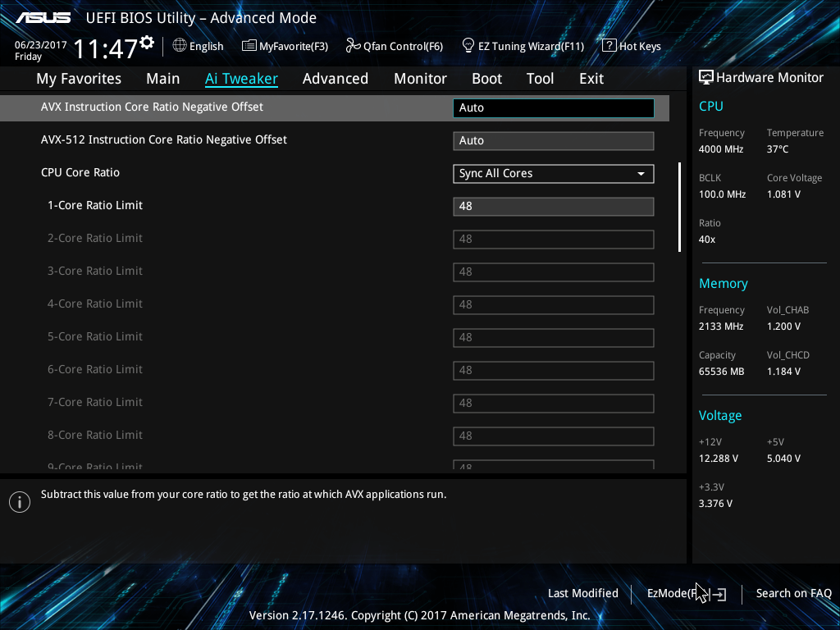Click the 2-Core Ratio Limit value field
Screen dimensions: 840x630
[554, 239]
